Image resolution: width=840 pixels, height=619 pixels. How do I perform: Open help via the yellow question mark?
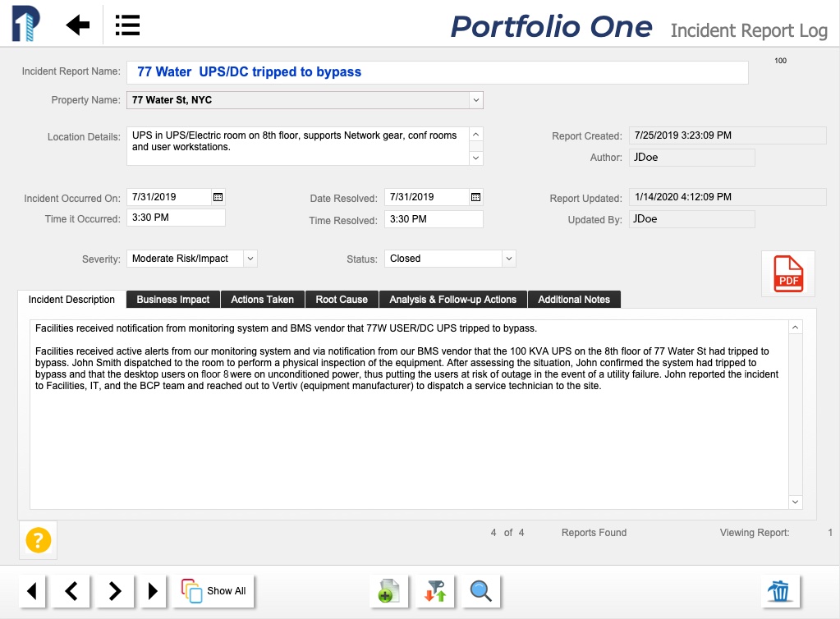(x=39, y=539)
